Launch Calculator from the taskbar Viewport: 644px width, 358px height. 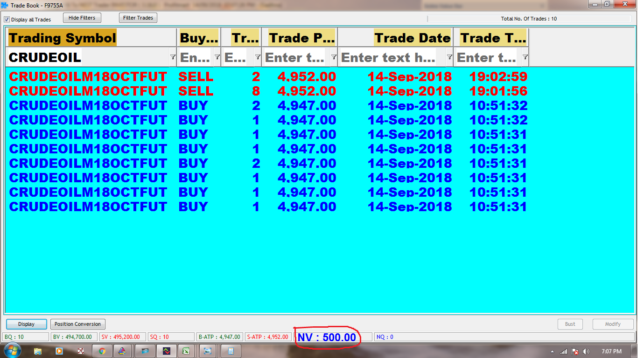231,351
